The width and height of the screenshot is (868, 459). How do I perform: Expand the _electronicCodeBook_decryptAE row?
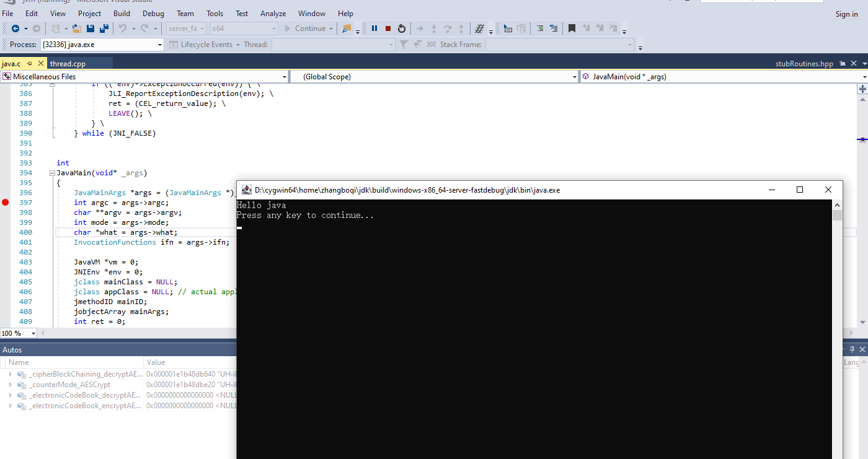(x=10, y=395)
